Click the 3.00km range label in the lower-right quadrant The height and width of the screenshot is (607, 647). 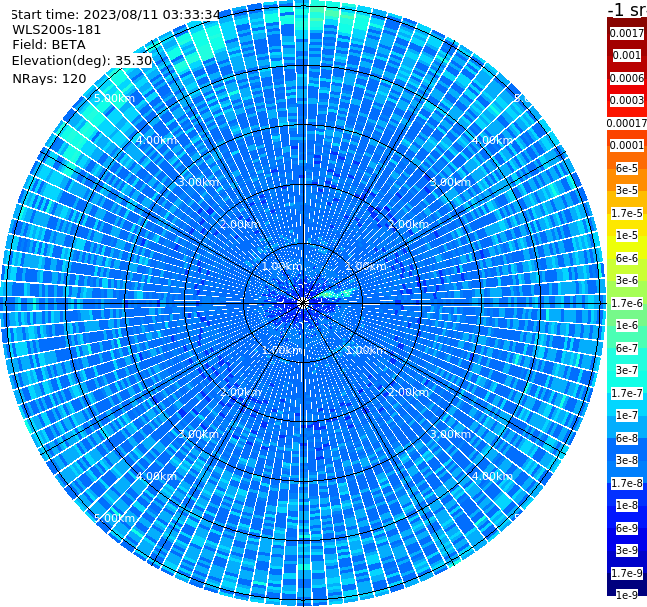450,434
